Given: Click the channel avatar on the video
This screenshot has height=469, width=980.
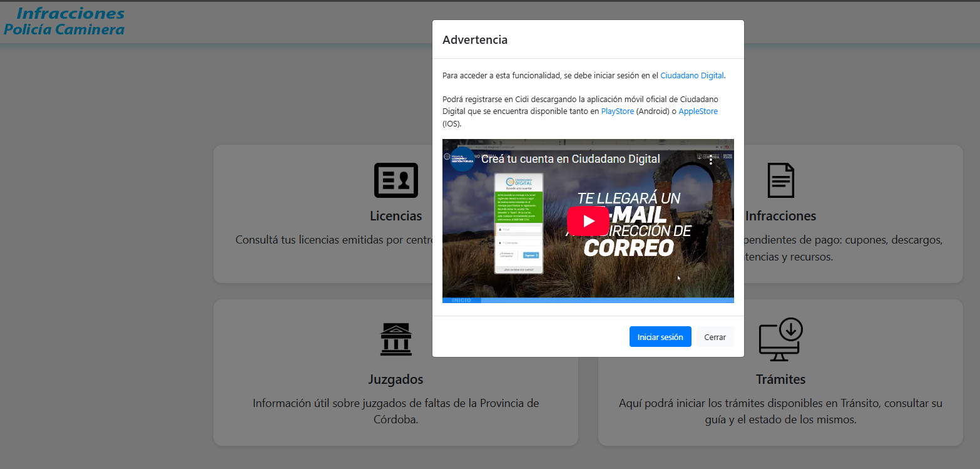Looking at the screenshot, I should click(462, 159).
